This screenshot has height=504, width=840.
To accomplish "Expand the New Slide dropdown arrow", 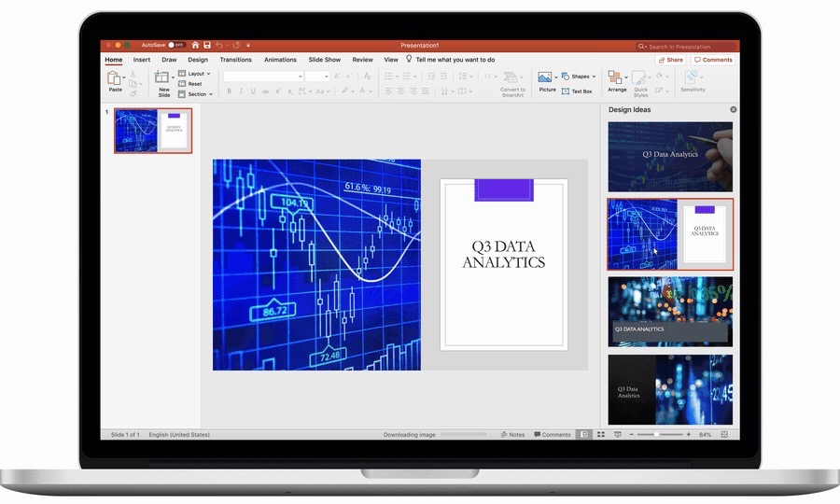I will [x=173, y=77].
